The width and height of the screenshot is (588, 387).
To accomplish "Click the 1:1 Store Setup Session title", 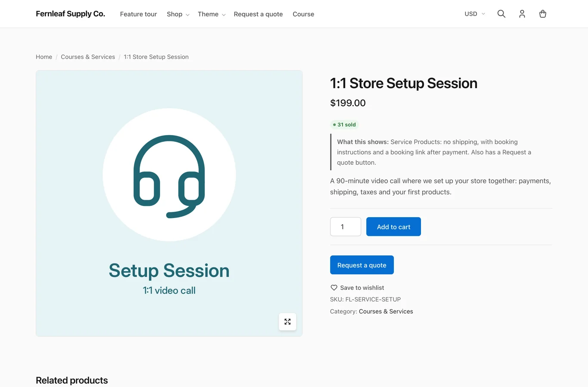I will [404, 83].
